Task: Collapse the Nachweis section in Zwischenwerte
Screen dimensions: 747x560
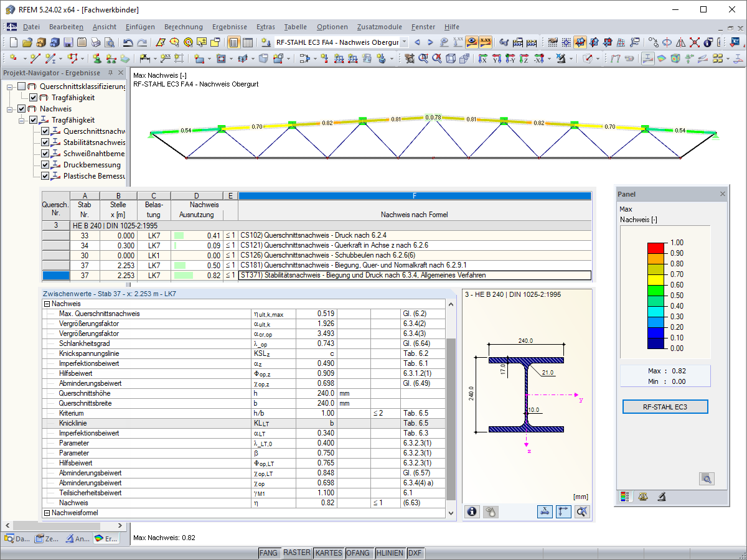Action: (x=47, y=304)
